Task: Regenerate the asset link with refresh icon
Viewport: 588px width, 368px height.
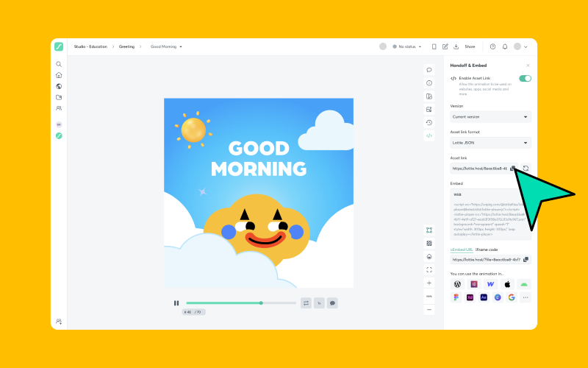Action: tap(526, 169)
